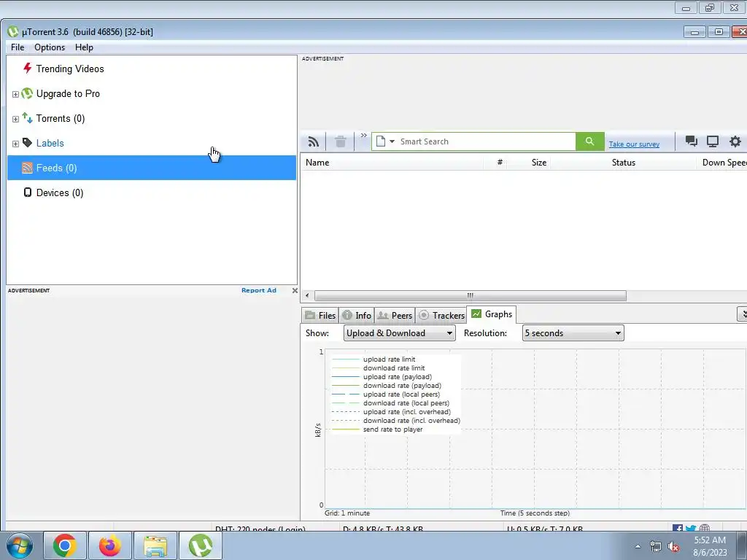Sort by the Status column header
The height and width of the screenshot is (560, 747).
tap(624, 163)
